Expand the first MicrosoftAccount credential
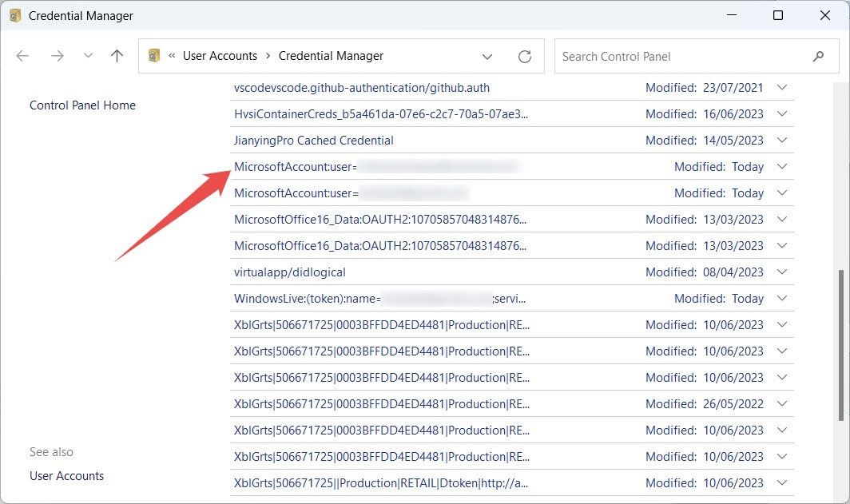 pos(782,166)
